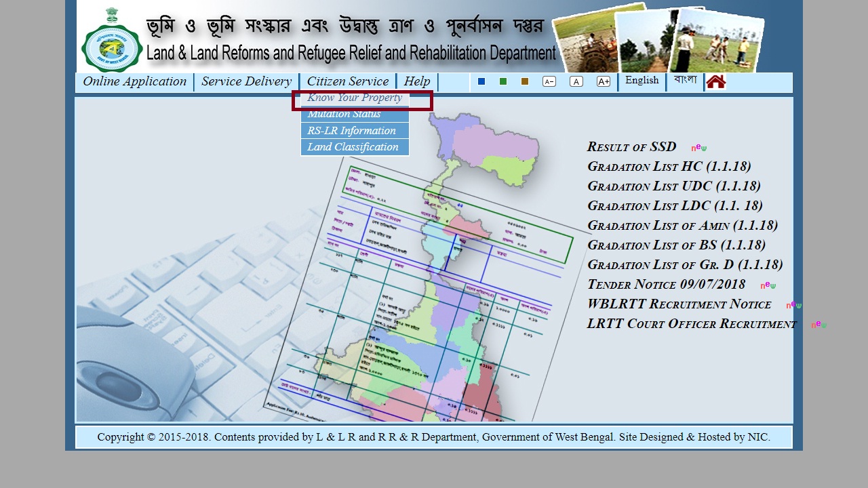Image resolution: width=868 pixels, height=488 pixels.
Task: Open the Help menu
Action: tap(417, 81)
